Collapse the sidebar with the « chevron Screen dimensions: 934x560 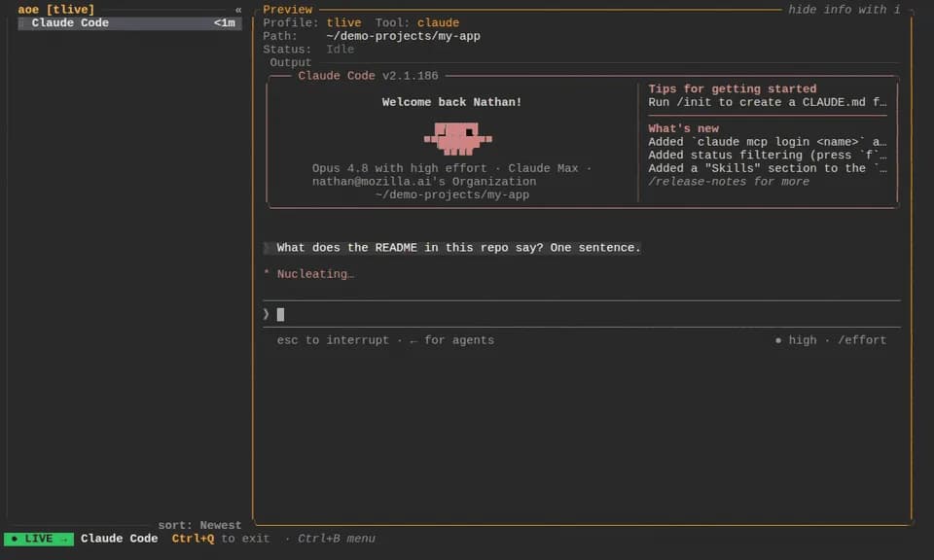(x=238, y=10)
